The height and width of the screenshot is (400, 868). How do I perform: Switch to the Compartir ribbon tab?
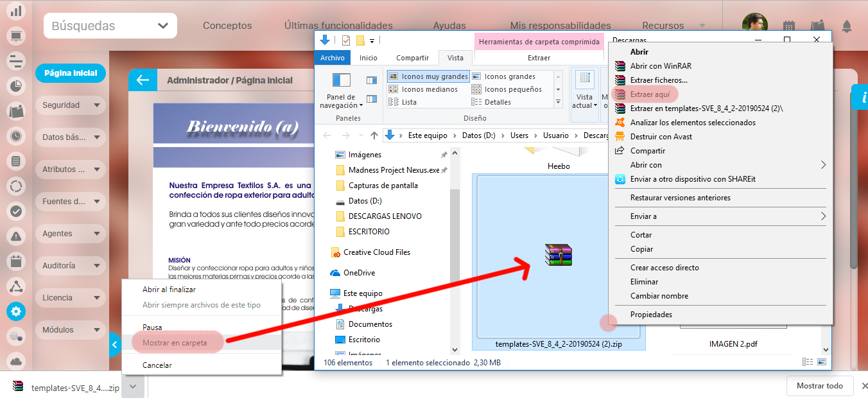[x=412, y=58]
